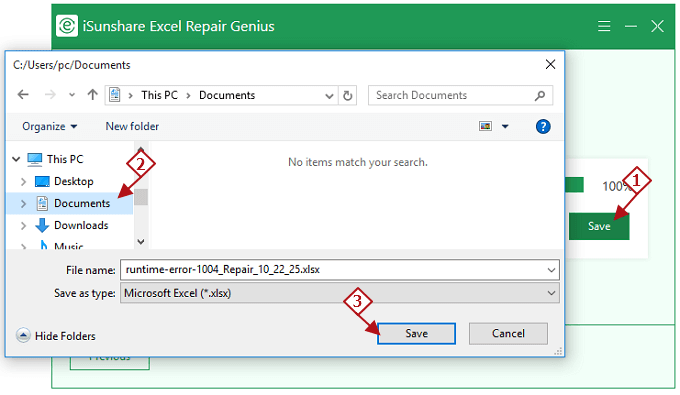Select Documents in the folder tree
The width and height of the screenshot is (680, 395).
pos(82,203)
